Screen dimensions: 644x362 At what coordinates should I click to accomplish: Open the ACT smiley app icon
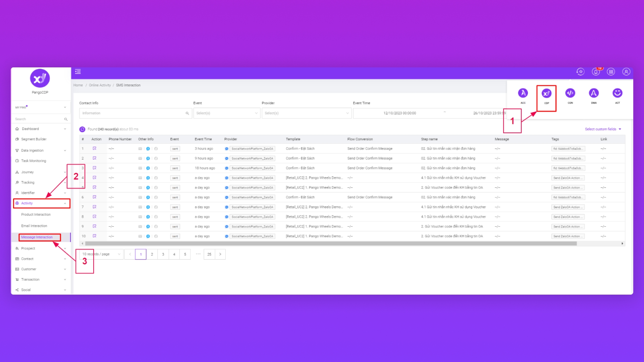click(x=617, y=93)
